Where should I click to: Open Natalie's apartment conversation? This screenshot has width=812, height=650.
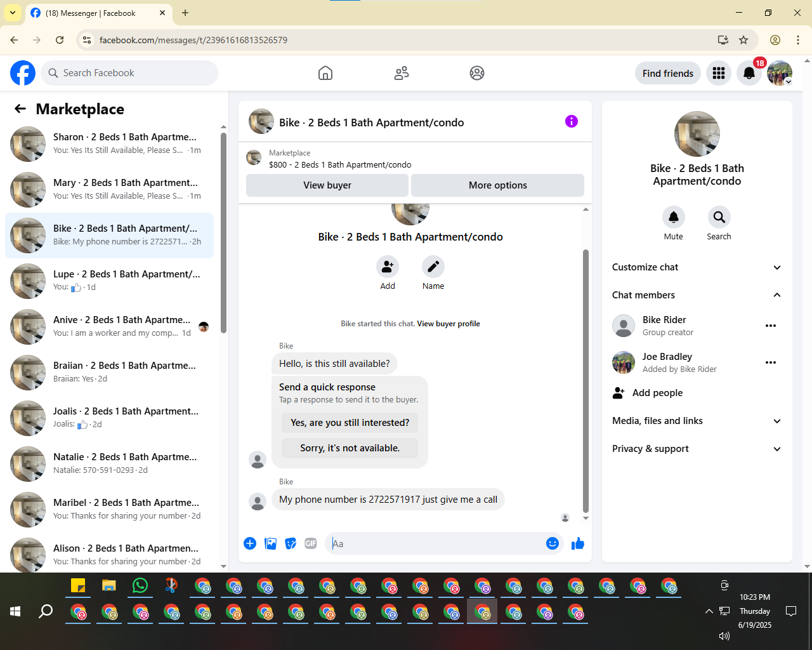[x=109, y=464]
